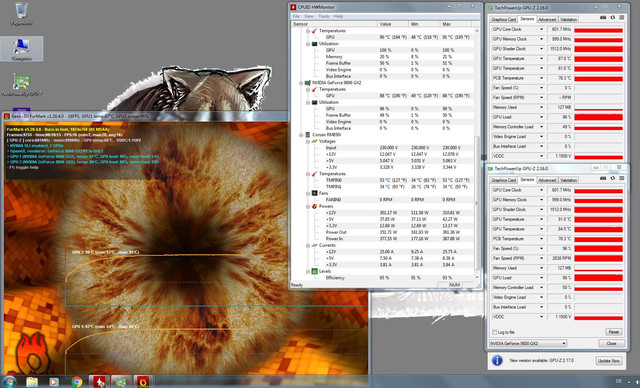Switch to Graphics Card tab in rear GPU-Z
Viewport: 640px width, 388px height.
(504, 19)
